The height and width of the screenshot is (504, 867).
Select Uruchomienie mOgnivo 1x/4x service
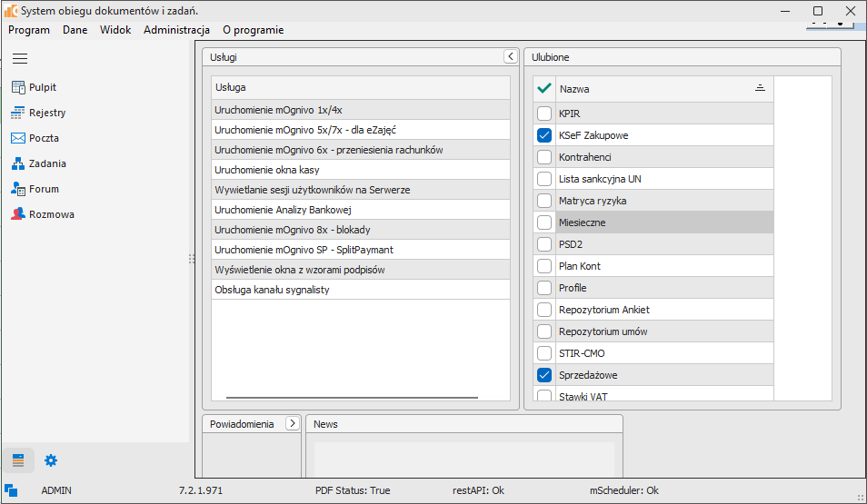click(361, 110)
